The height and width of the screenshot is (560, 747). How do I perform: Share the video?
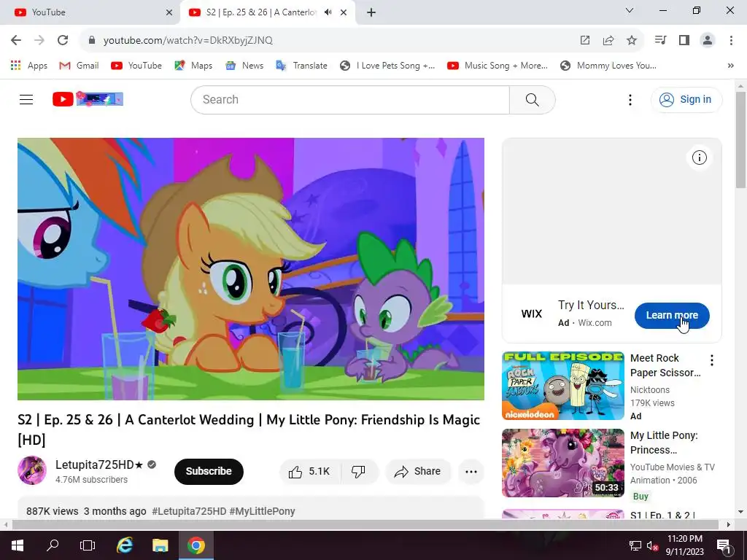point(417,472)
